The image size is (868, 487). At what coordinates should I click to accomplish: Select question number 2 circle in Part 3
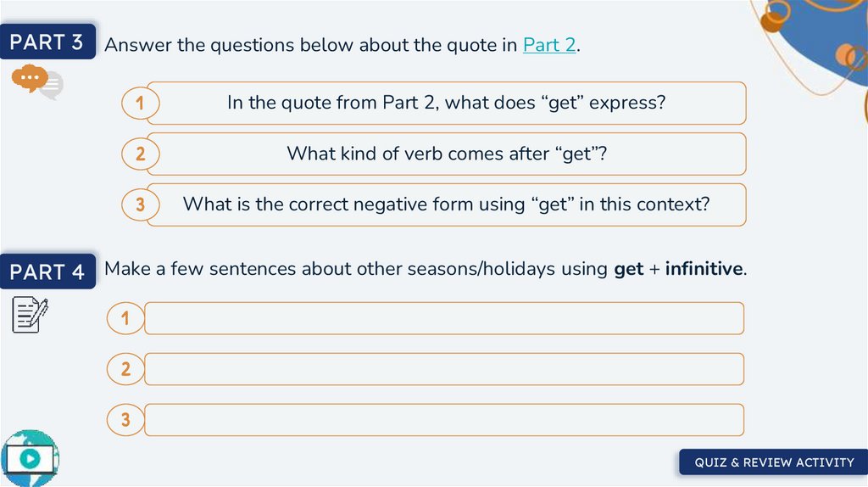tap(140, 154)
